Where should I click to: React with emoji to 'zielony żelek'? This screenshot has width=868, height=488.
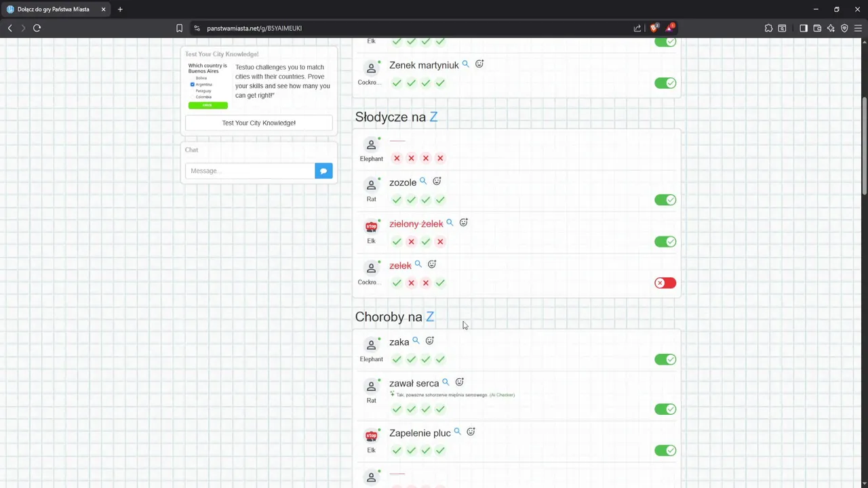(464, 222)
